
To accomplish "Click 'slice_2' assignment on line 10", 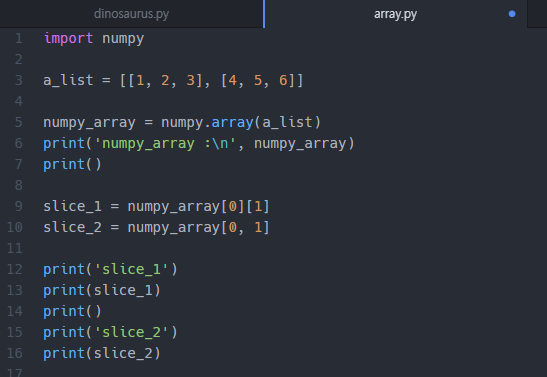I will tap(72, 227).
